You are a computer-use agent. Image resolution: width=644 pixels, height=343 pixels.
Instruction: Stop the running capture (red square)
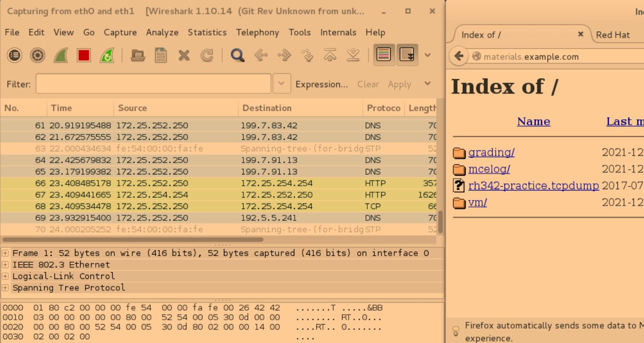click(x=84, y=55)
